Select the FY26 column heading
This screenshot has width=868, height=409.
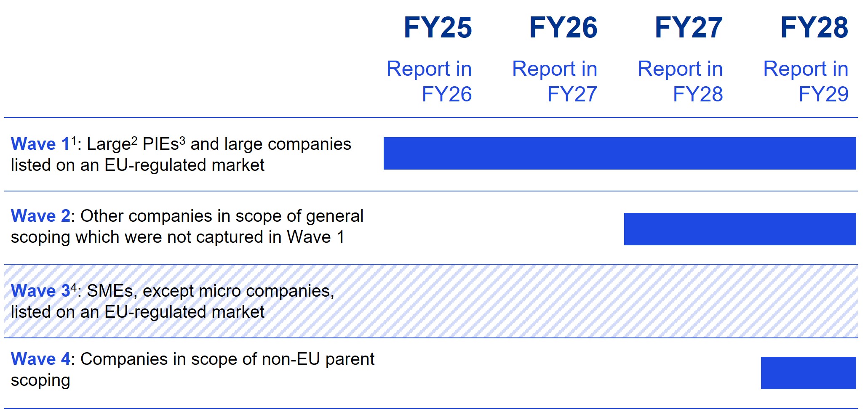pos(563,28)
